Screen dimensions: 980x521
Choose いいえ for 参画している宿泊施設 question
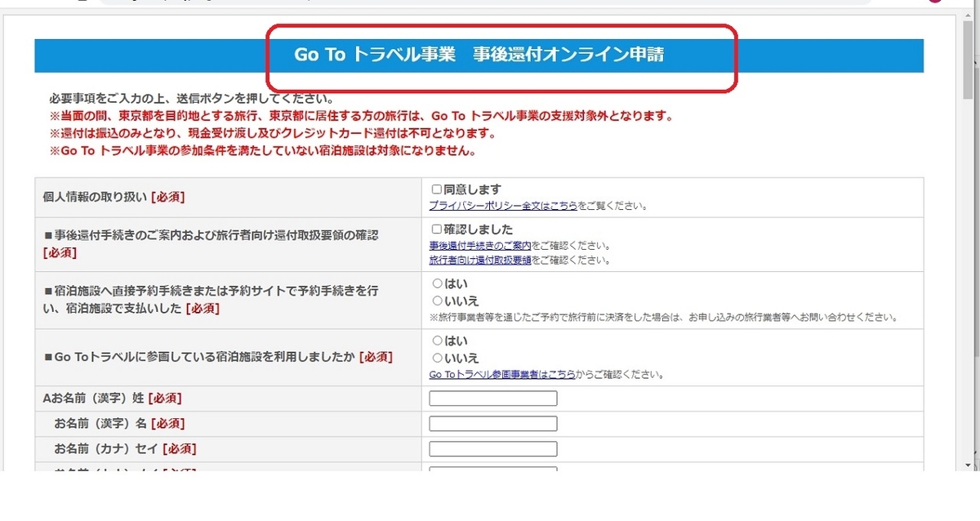click(437, 358)
